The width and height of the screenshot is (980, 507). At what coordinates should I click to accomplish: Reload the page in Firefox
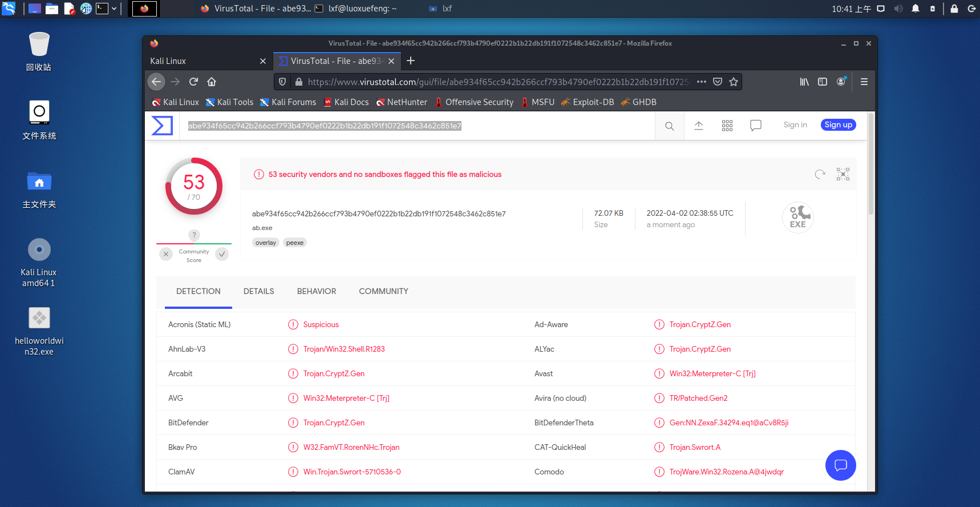[x=193, y=82]
